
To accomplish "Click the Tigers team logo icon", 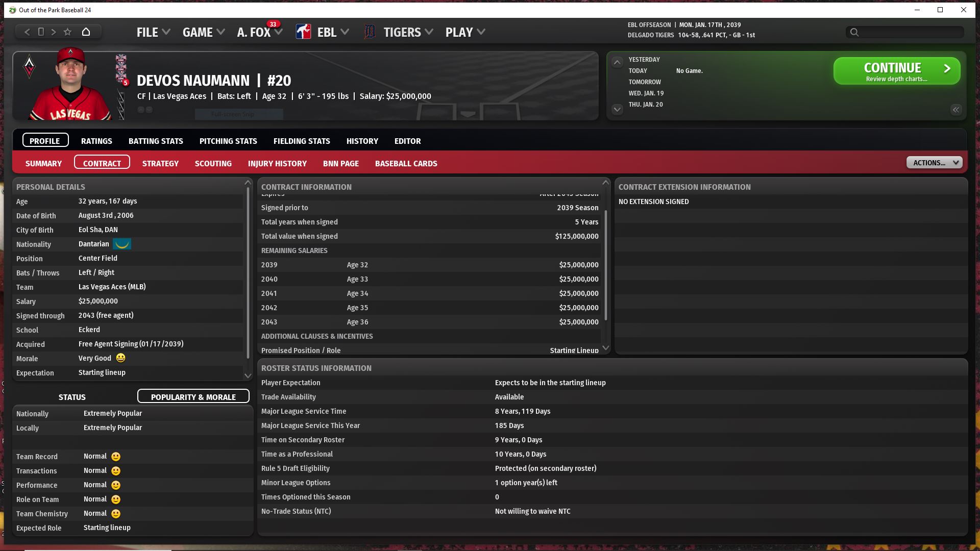I will coord(370,32).
